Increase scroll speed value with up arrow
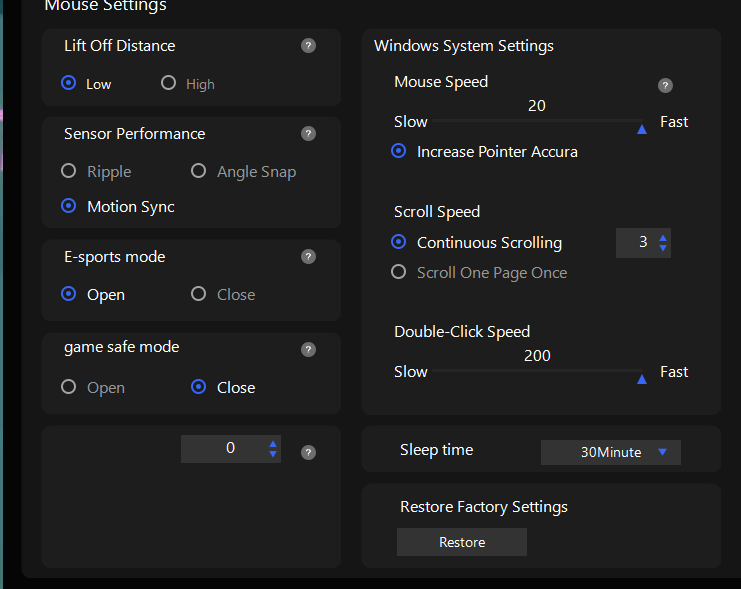 [663, 238]
